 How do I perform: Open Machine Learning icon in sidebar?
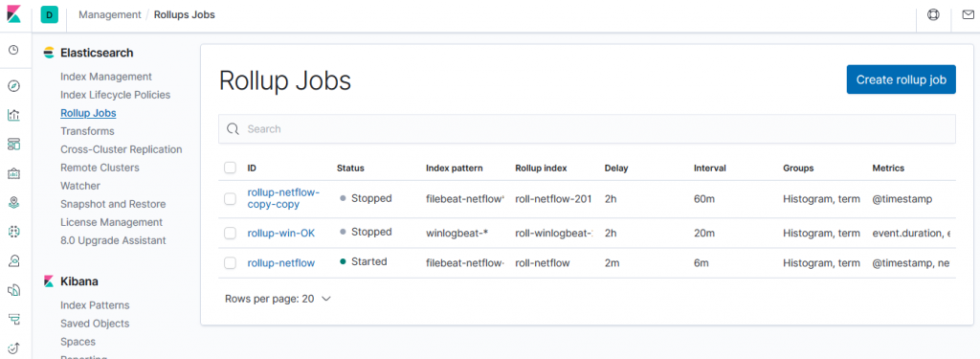pyautogui.click(x=13, y=232)
